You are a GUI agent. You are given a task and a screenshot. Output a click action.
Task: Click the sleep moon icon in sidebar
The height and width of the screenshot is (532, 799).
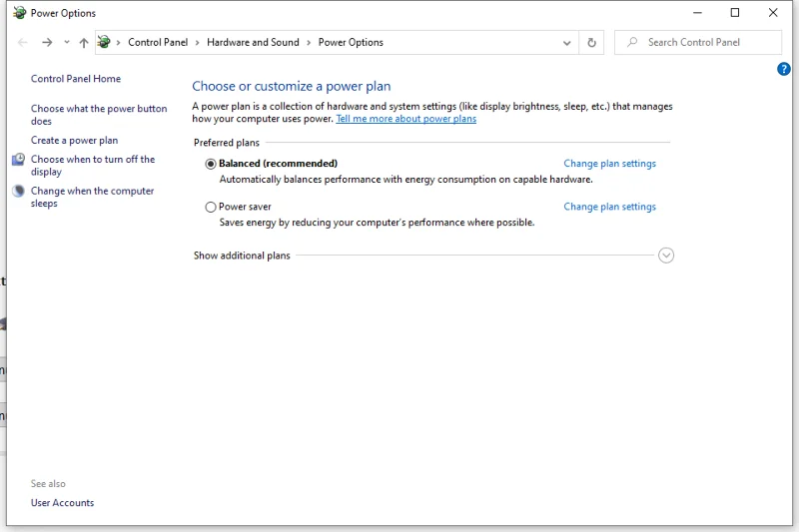tap(18, 191)
